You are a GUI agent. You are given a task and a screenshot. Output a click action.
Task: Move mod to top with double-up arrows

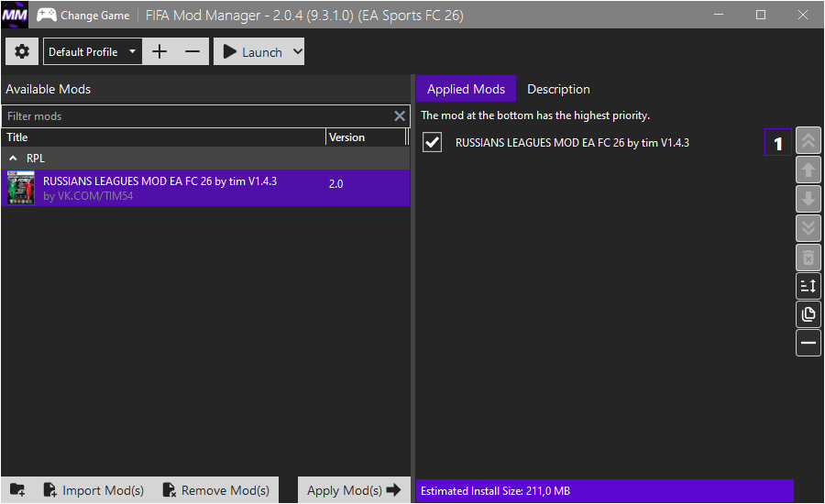808,141
